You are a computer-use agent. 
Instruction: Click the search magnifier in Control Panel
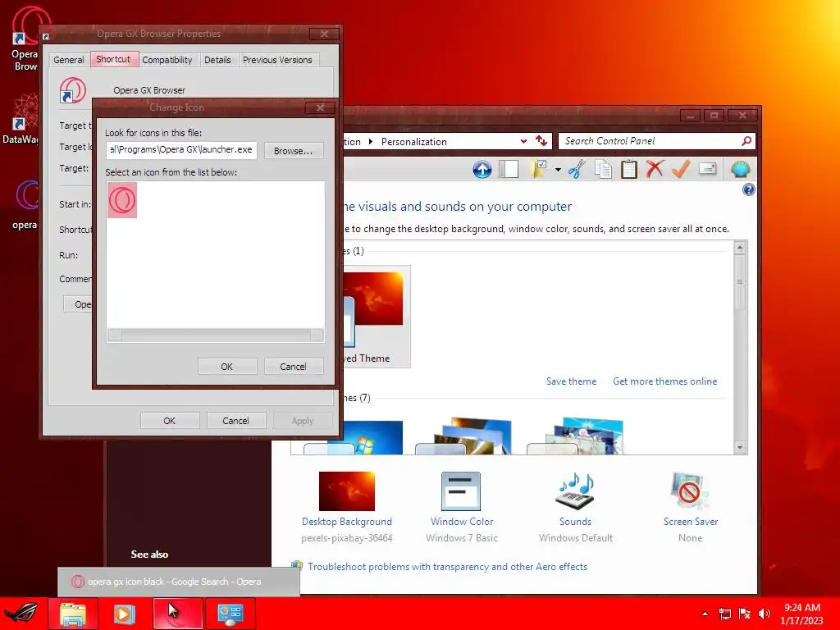coord(746,141)
